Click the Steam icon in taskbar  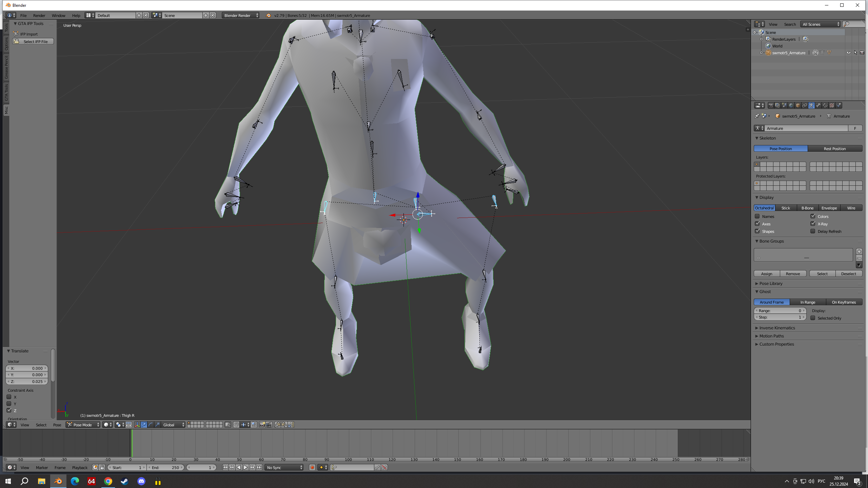[124, 481]
